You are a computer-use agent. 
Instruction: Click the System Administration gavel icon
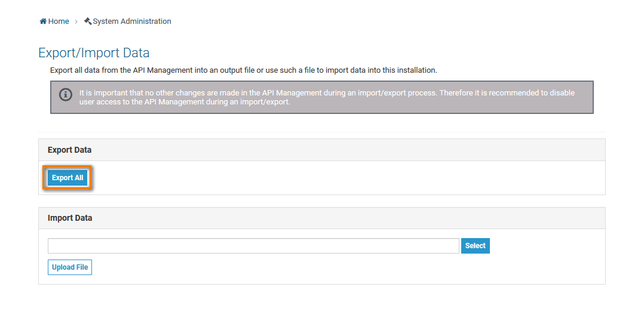pos(88,21)
